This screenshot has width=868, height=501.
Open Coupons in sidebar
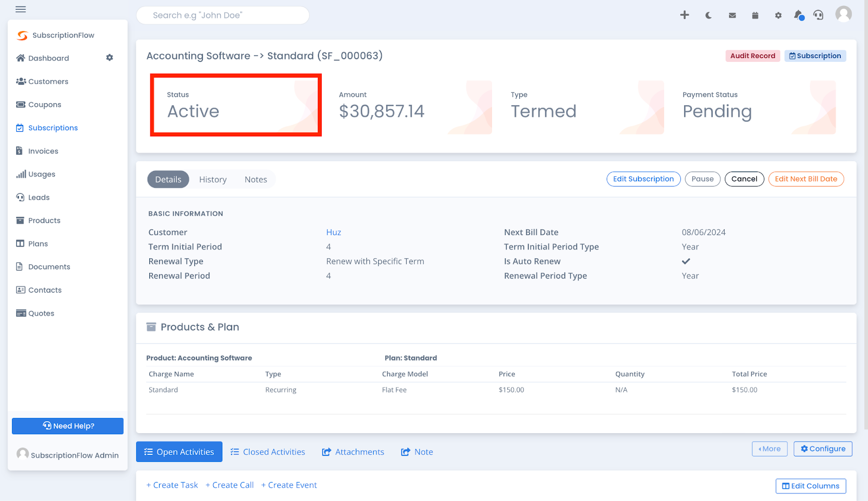point(39,105)
